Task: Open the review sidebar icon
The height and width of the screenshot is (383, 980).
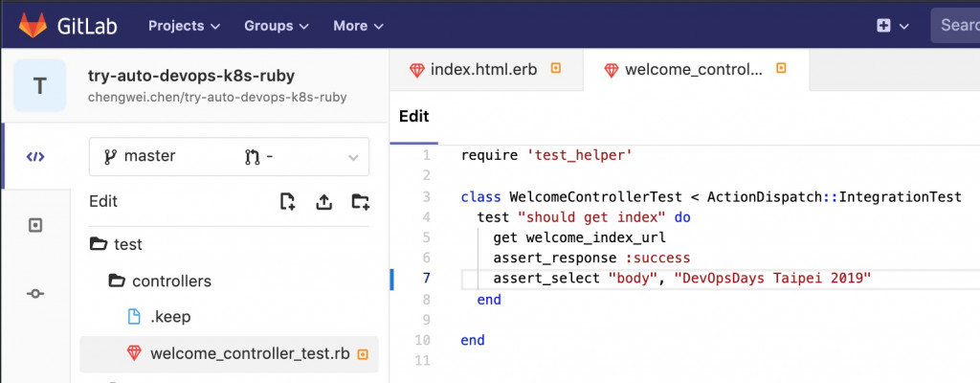Action: point(35,225)
